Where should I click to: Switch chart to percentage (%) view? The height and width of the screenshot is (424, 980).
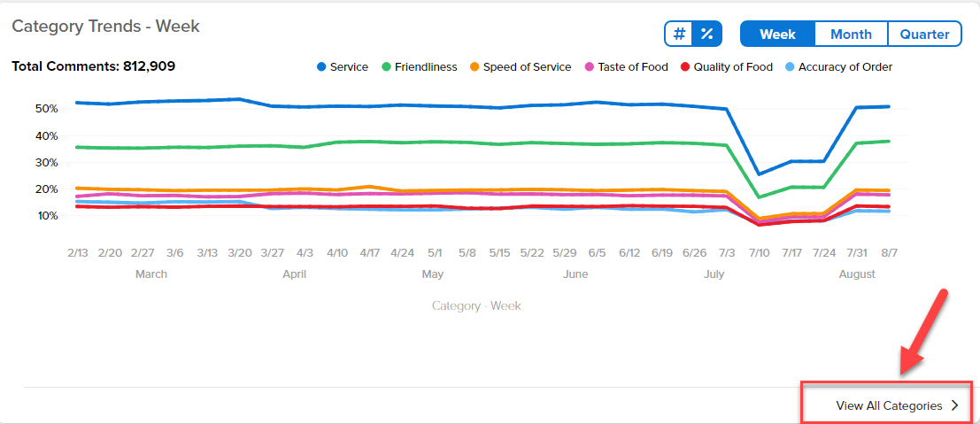pyautogui.click(x=706, y=34)
